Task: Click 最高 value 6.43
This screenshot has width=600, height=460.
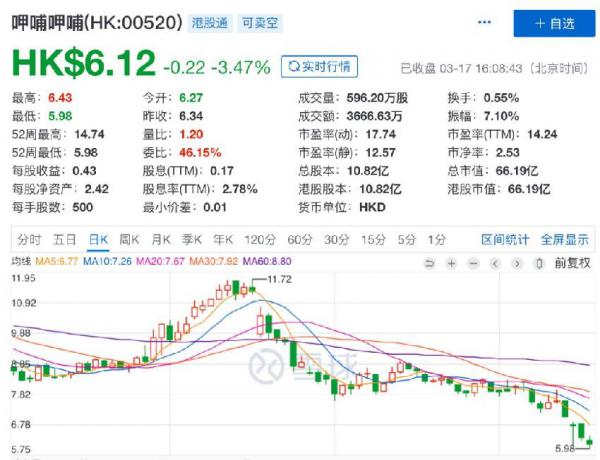Action: [x=60, y=98]
